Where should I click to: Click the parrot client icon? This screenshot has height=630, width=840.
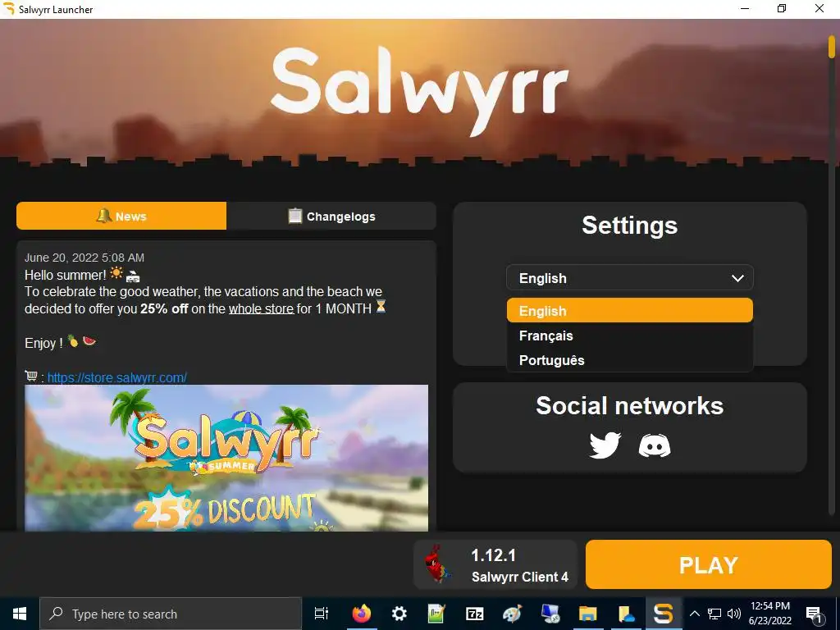(x=438, y=564)
